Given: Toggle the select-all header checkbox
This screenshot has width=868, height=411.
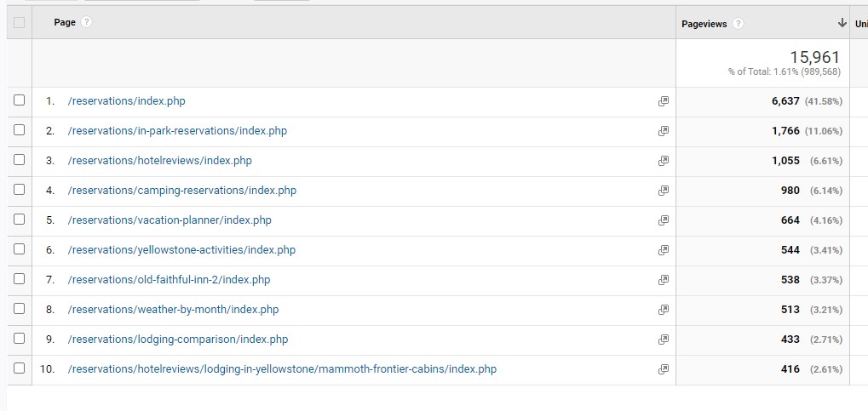Looking at the screenshot, I should (x=19, y=23).
